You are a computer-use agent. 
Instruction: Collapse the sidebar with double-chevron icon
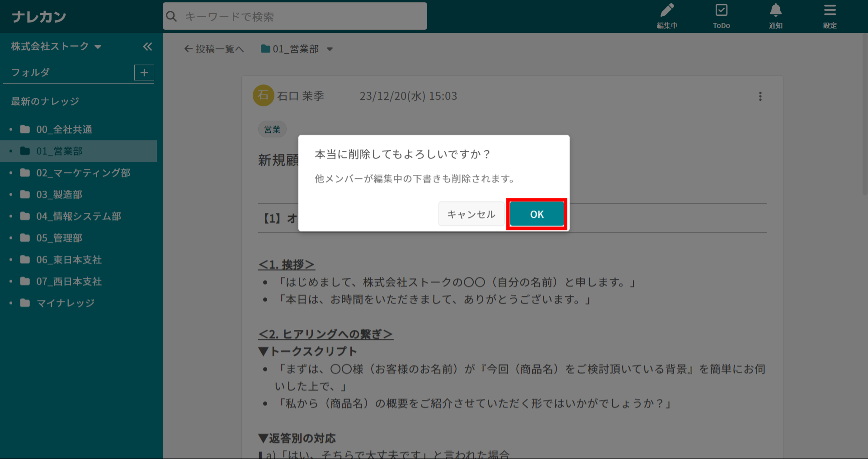point(147,47)
